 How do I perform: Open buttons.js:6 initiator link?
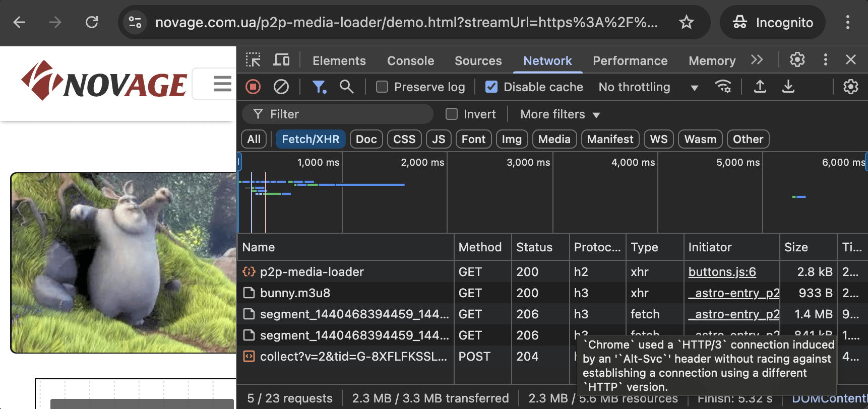click(x=722, y=272)
